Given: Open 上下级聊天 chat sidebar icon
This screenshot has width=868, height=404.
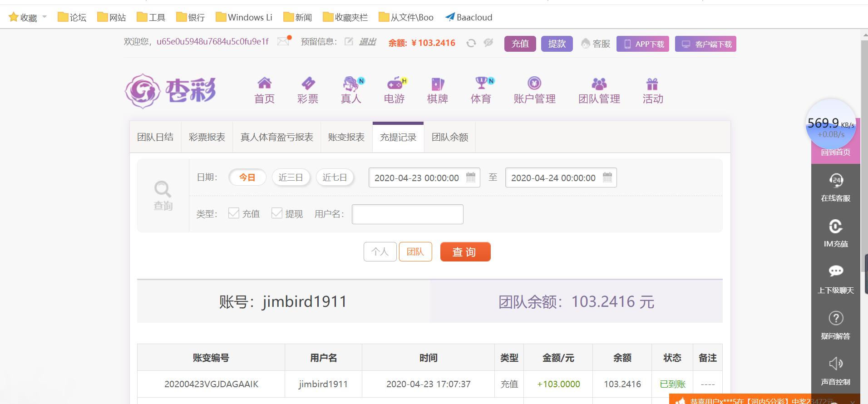Looking at the screenshot, I should point(836,271).
